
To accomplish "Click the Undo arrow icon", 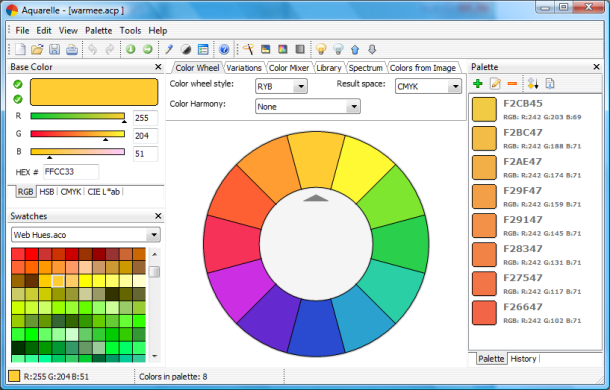I will click(x=92, y=49).
